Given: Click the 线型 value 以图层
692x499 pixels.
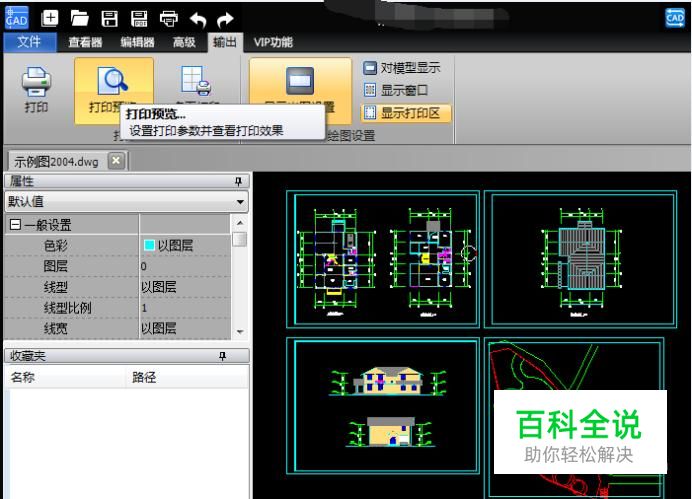Looking at the screenshot, I should (158, 287).
